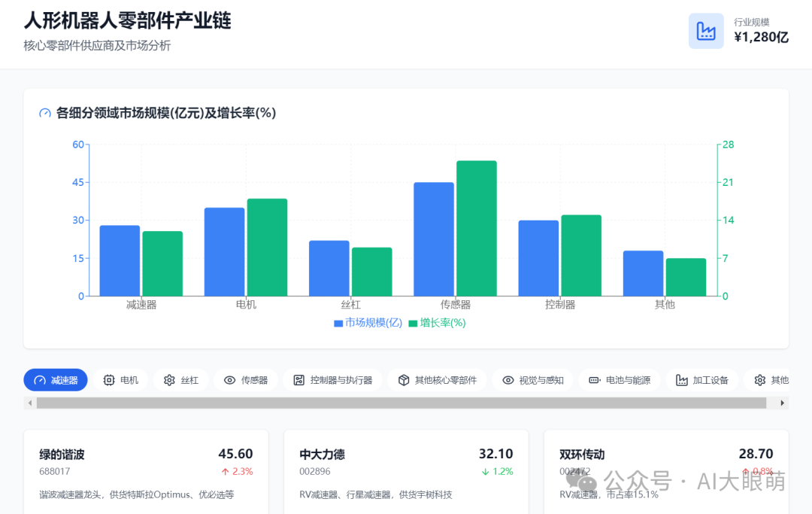Click the green 传感器 growth rate bar
Image resolution: width=812 pixels, height=514 pixels.
(477, 229)
